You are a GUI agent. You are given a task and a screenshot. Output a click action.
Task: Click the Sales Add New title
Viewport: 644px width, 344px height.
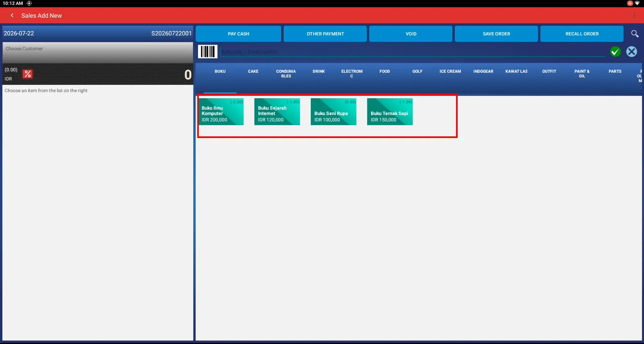click(41, 15)
